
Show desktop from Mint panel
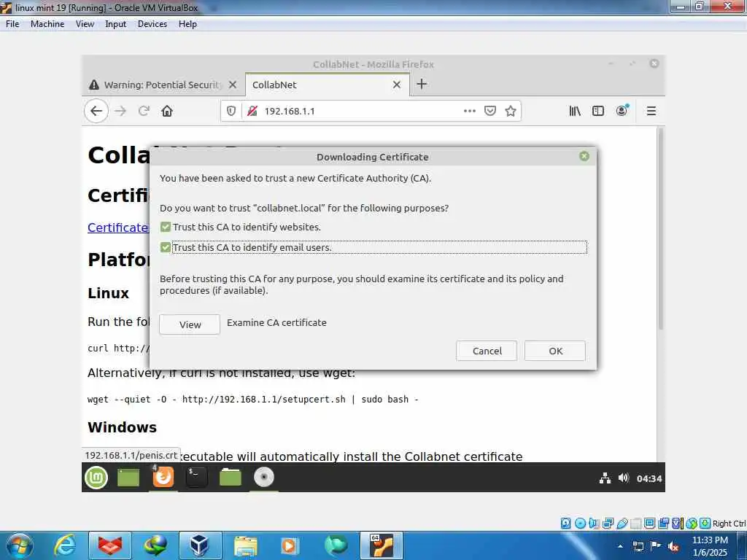(128, 477)
